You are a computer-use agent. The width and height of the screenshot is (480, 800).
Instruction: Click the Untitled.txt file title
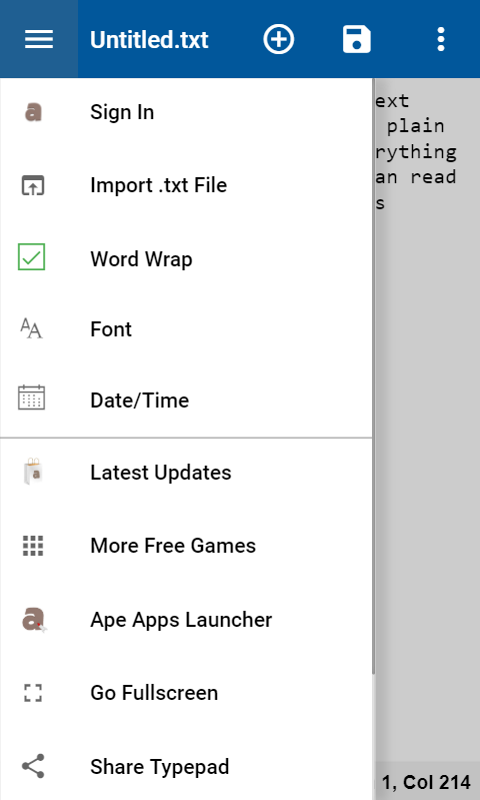(149, 40)
